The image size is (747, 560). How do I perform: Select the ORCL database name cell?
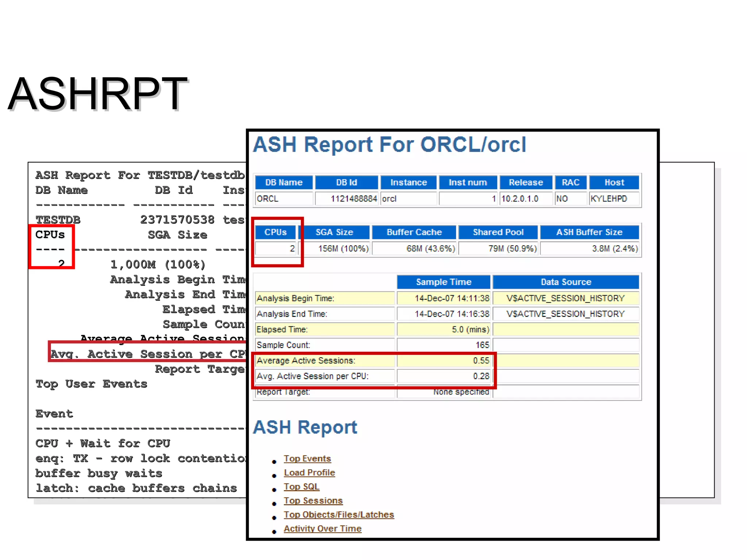pos(284,199)
